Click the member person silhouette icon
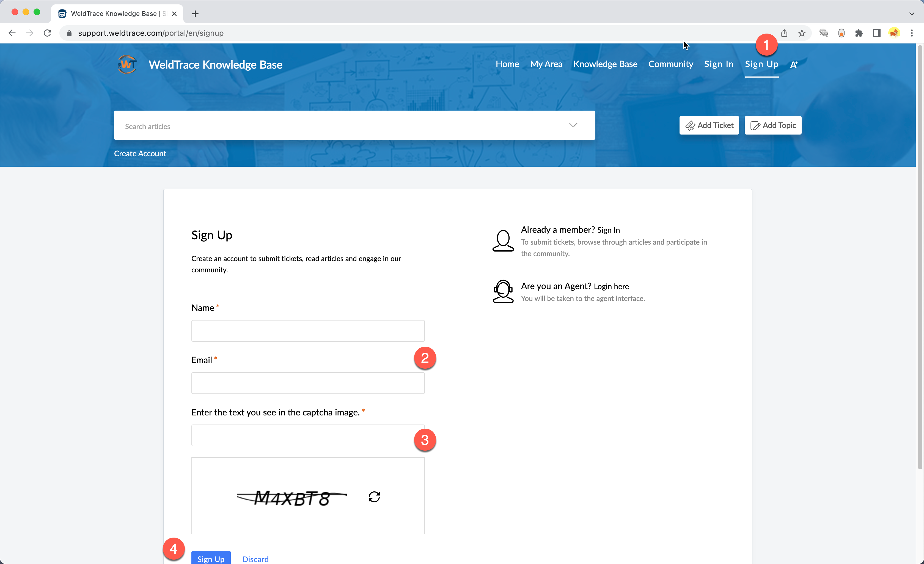 (x=503, y=240)
